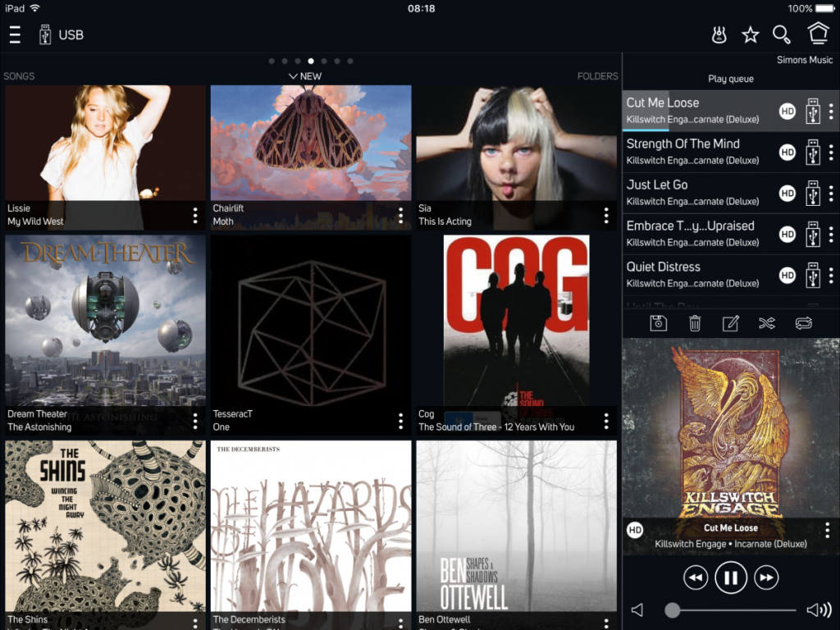Adjust the volume slider
840x630 pixels.
tap(672, 610)
